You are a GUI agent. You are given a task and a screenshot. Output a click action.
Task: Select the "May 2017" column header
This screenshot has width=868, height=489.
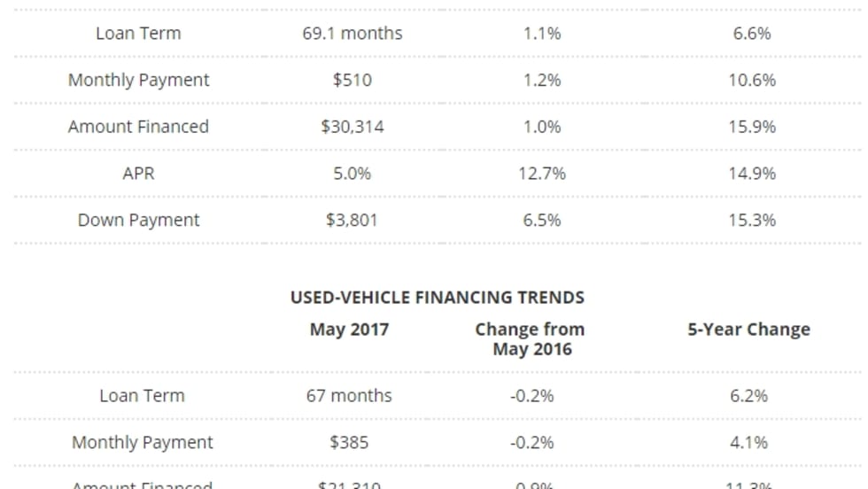(349, 330)
